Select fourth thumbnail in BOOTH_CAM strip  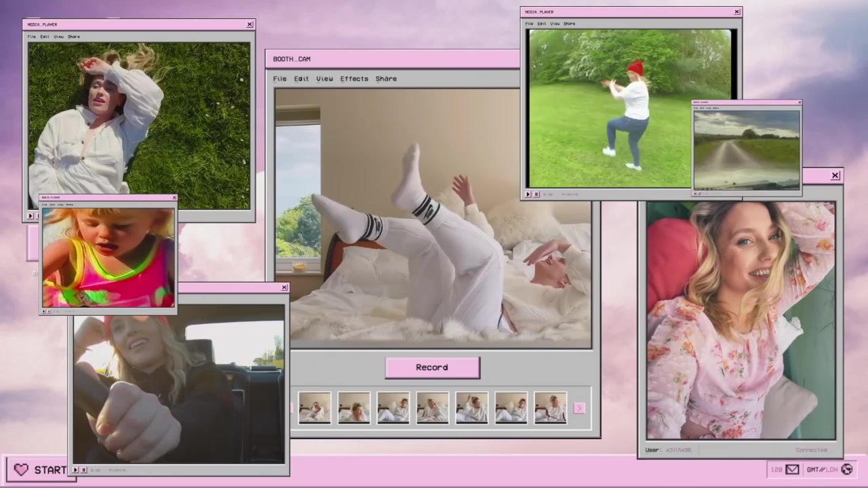[x=433, y=408]
